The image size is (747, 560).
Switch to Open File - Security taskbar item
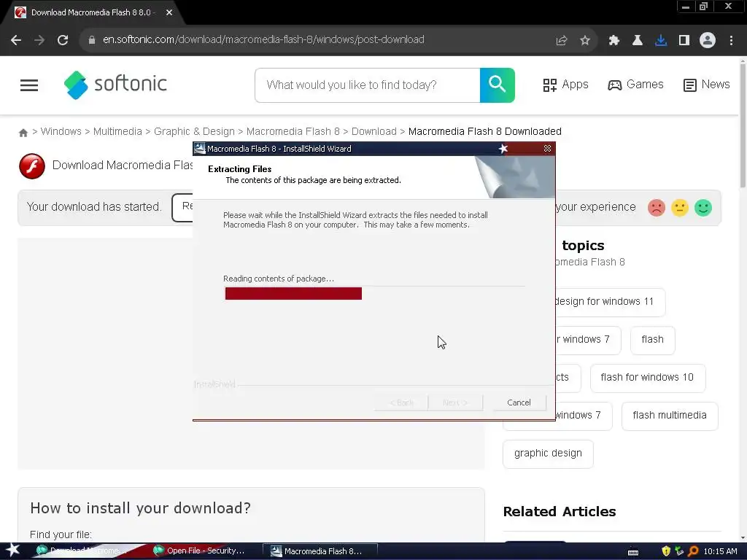(x=199, y=551)
